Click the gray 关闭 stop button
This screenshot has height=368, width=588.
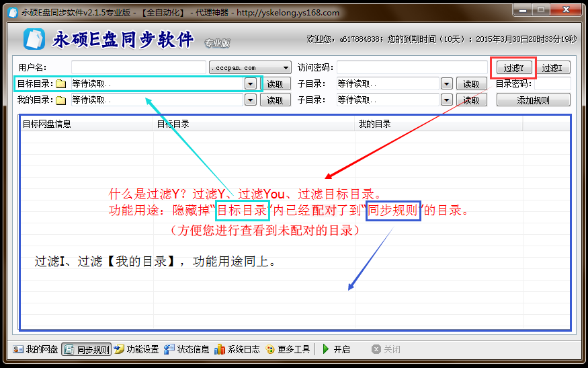click(386, 349)
